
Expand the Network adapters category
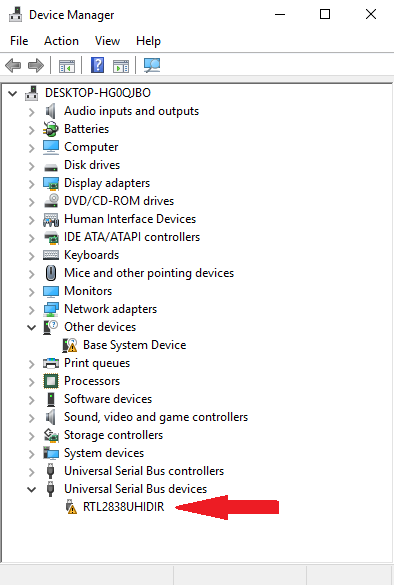[x=32, y=310]
